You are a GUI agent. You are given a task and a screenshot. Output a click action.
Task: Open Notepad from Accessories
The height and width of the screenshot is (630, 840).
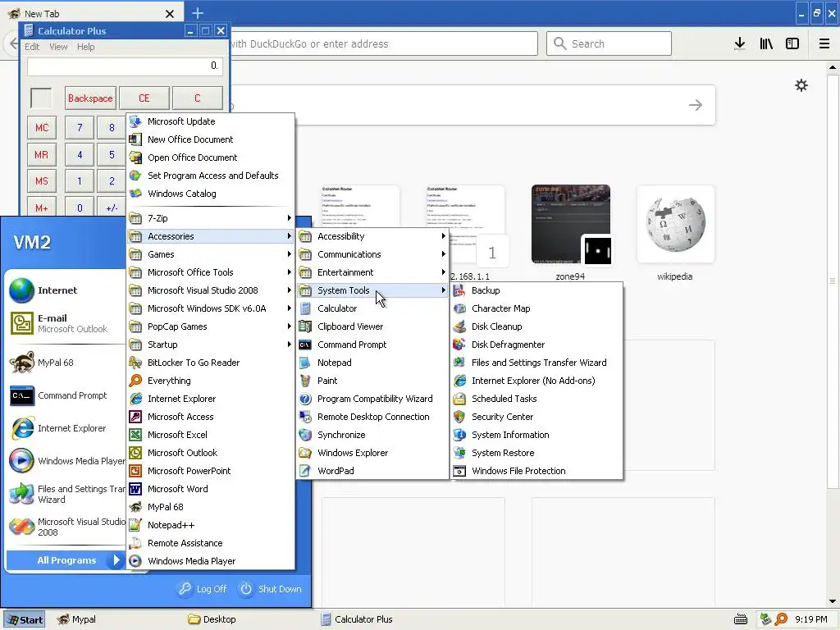[x=373, y=363]
